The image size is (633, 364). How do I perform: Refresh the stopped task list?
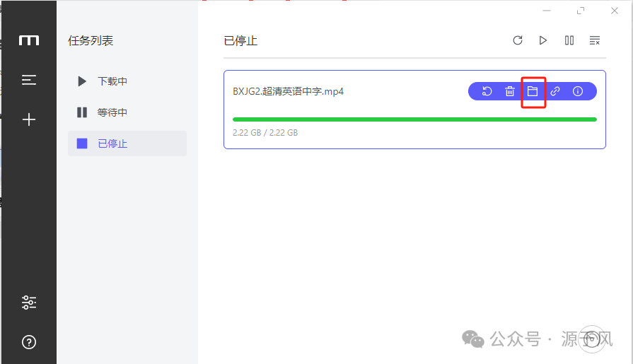tap(518, 40)
